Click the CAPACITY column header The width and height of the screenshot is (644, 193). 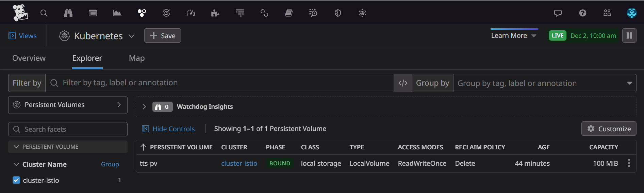coord(604,147)
